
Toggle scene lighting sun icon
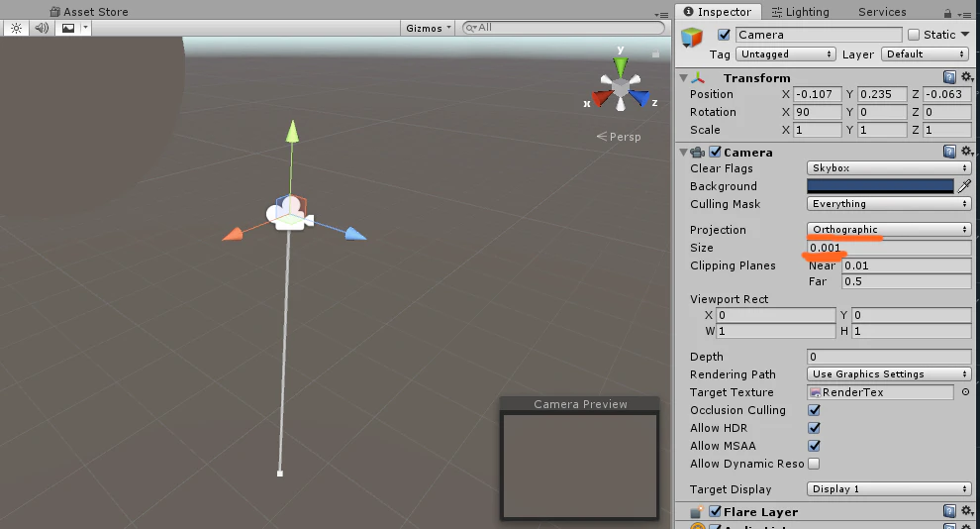coord(16,28)
